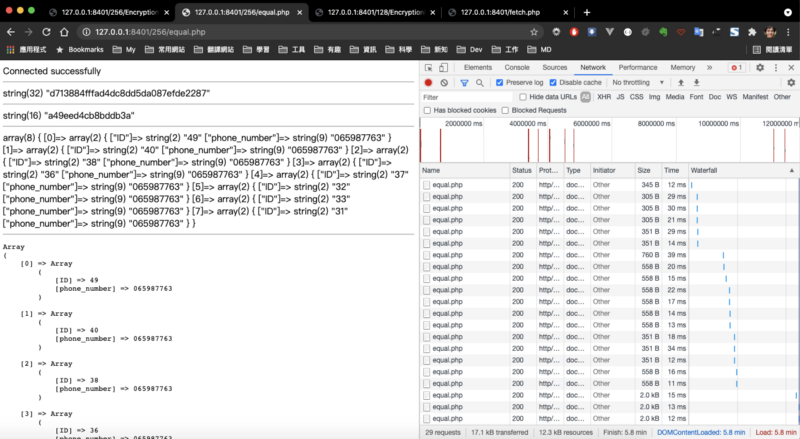Check Has blocked cookies checkbox

coord(427,110)
